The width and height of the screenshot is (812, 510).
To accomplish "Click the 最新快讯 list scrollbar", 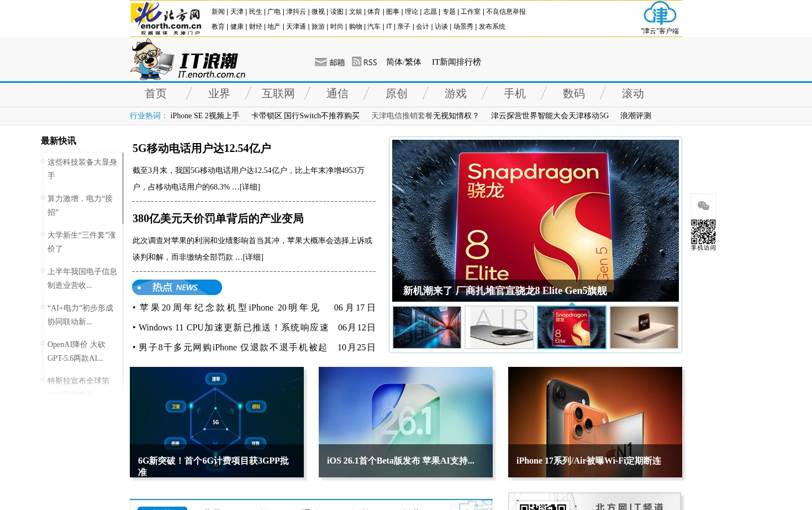I will [123, 188].
